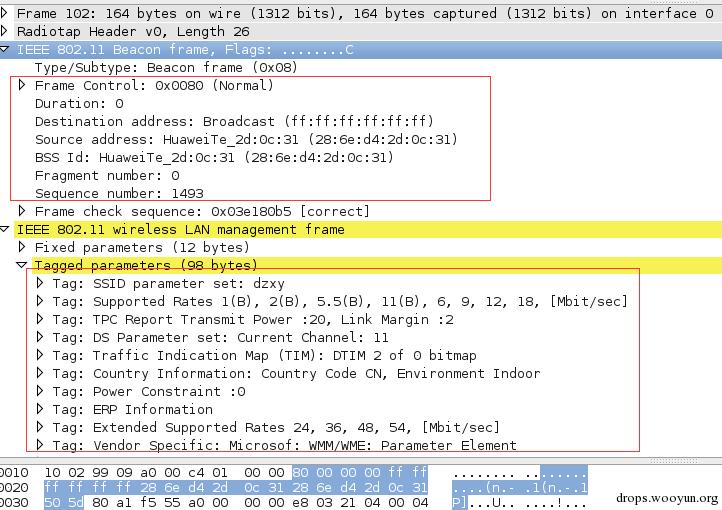Collapse the wireless LAN management frame section
The width and height of the screenshot is (722, 510).
5,229
